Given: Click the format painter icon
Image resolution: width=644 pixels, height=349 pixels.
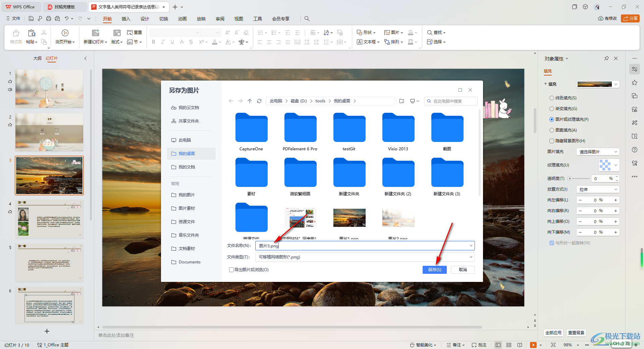Looking at the screenshot, I should click(16, 33).
